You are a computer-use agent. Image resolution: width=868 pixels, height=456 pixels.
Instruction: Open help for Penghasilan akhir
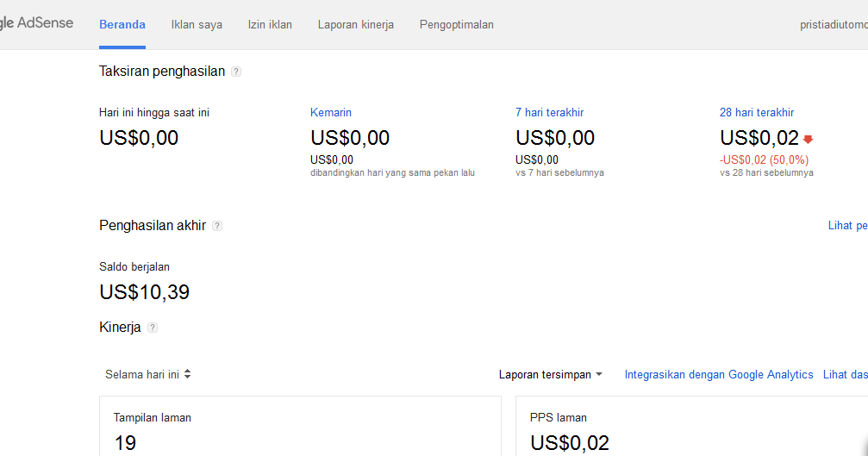tap(217, 226)
